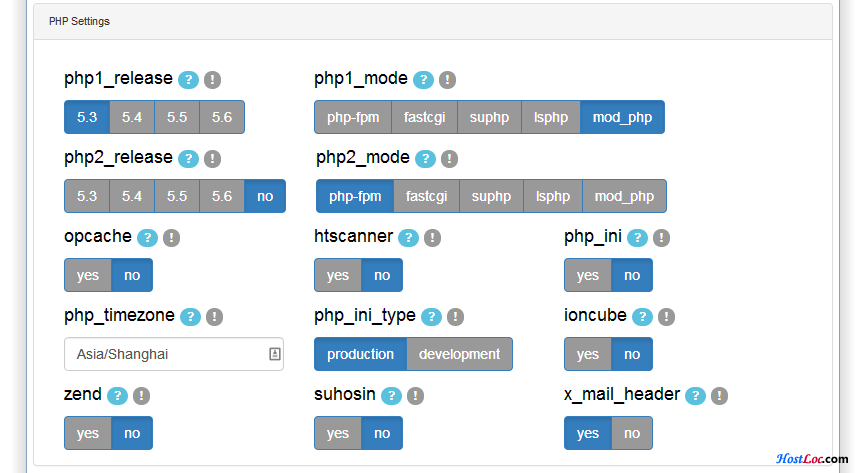Enable opcache with yes option
Image resolution: width=858 pixels, height=473 pixels.
coord(88,275)
